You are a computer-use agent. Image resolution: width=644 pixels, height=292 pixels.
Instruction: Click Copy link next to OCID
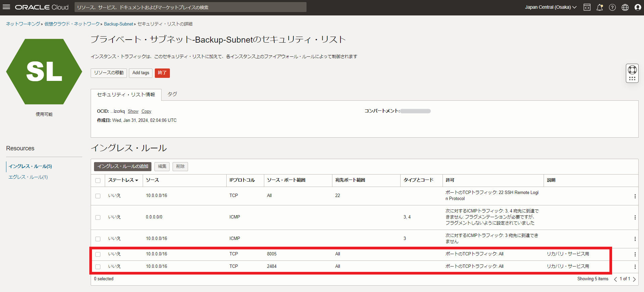(x=146, y=111)
